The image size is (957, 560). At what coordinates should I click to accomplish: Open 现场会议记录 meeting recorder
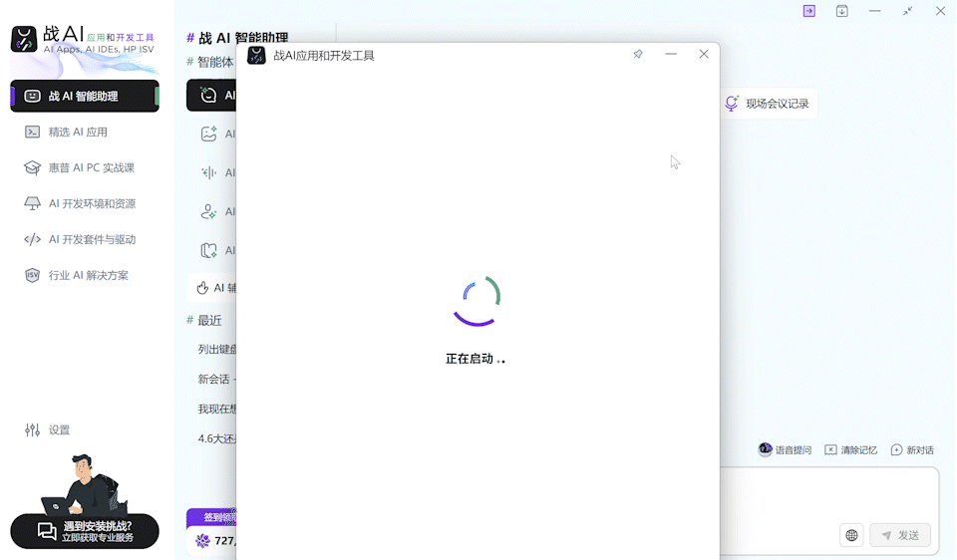pos(768,104)
